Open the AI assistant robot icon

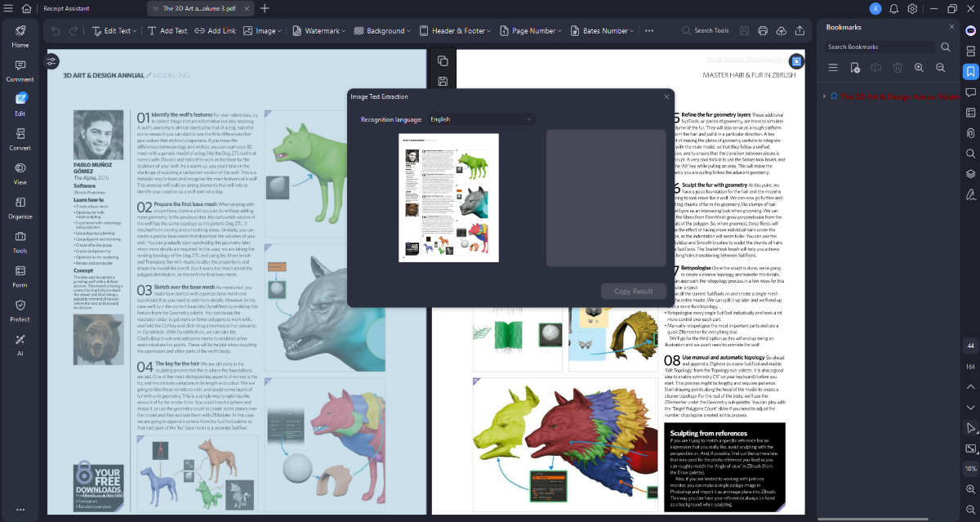tap(970, 29)
